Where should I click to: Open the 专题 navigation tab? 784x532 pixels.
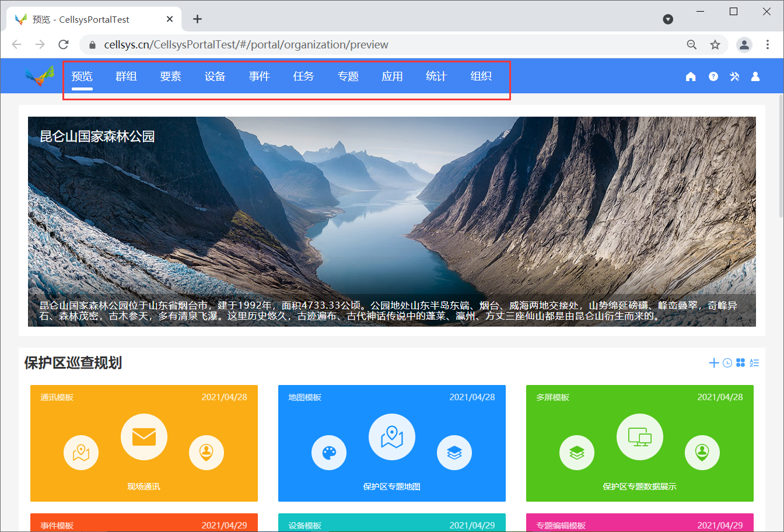coord(348,76)
